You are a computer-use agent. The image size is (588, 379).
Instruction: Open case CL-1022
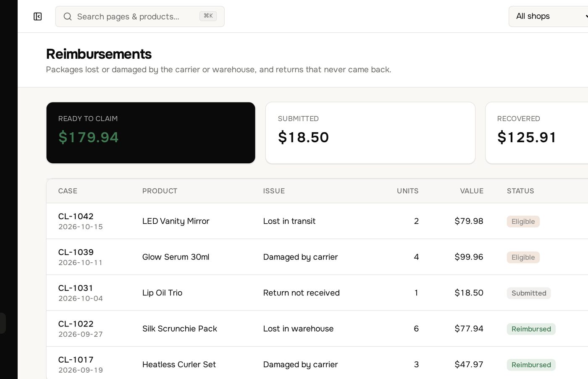tap(76, 324)
